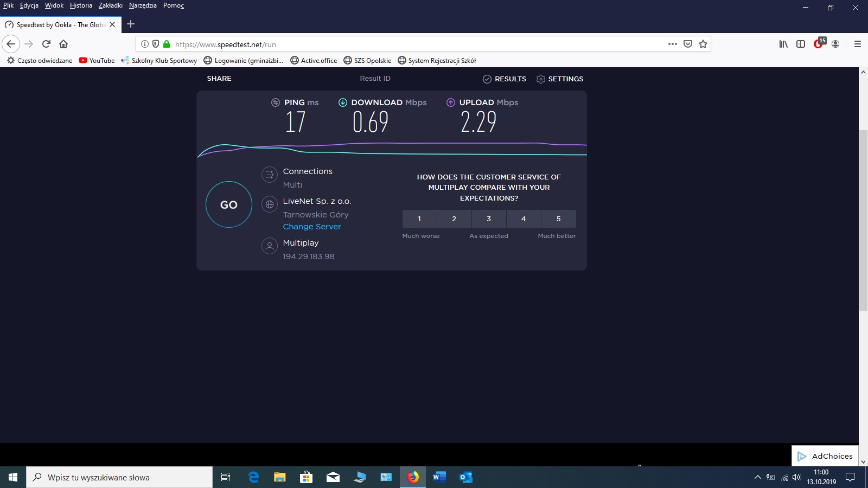
Task: Open the red extension icon with badge 15
Action: click(x=819, y=43)
